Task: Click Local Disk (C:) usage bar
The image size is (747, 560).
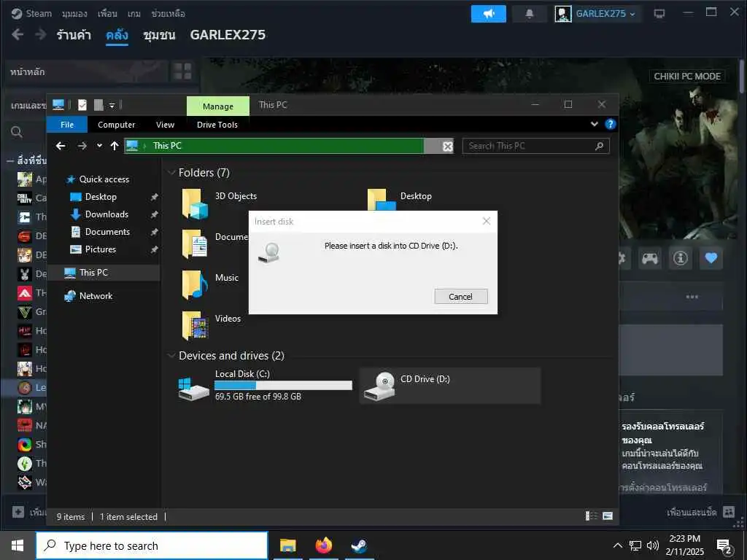Action: tap(283, 385)
